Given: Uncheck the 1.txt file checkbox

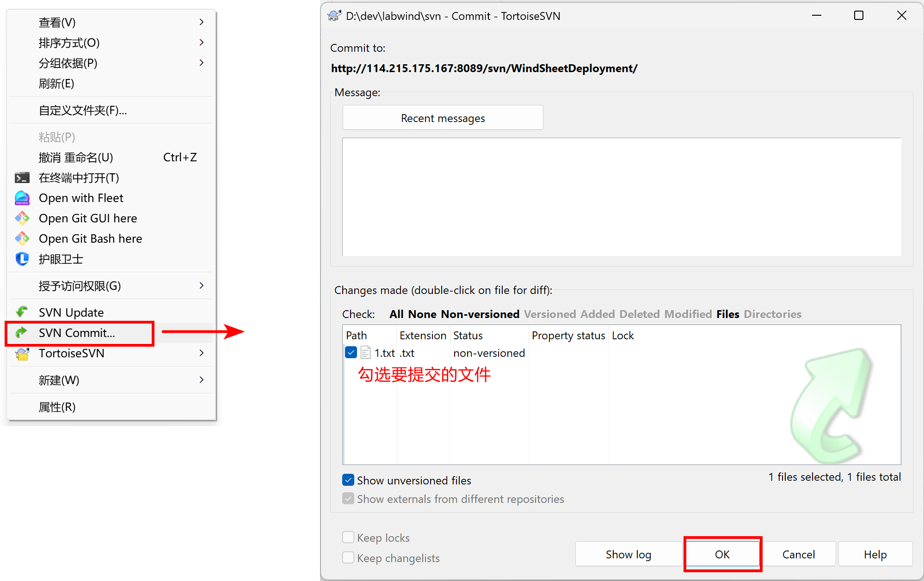Looking at the screenshot, I should pos(351,353).
